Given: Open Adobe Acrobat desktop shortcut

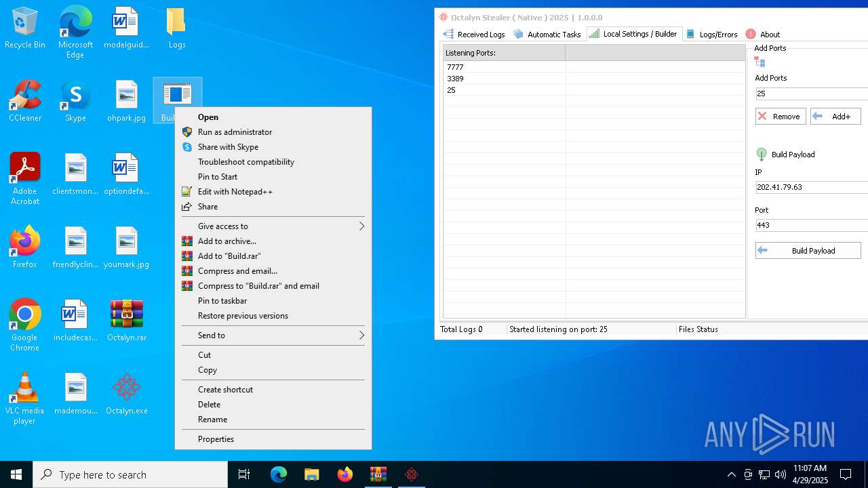Looking at the screenshot, I should click(25, 179).
